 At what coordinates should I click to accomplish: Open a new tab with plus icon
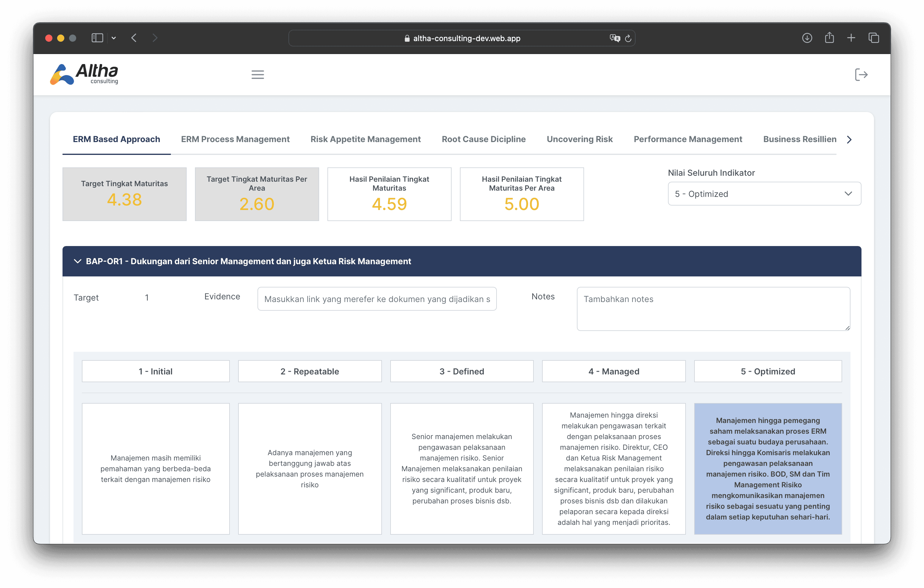[x=851, y=38]
